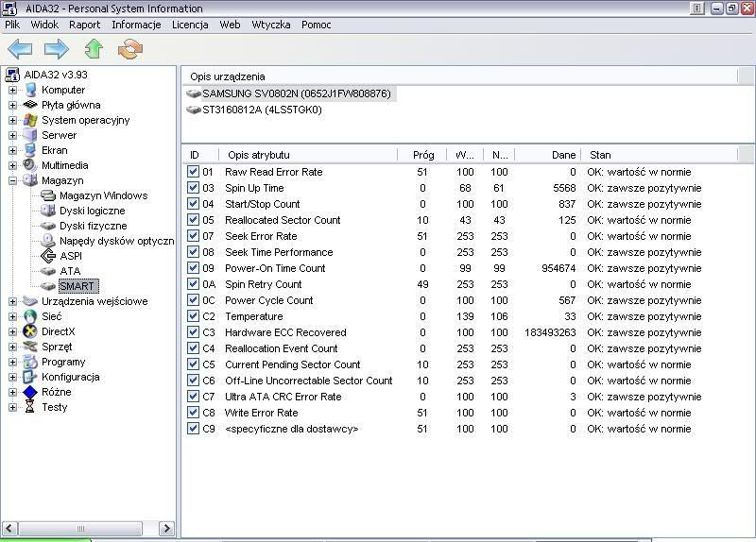756x542 pixels.
Task: Open the Informacje menu
Action: point(136,25)
